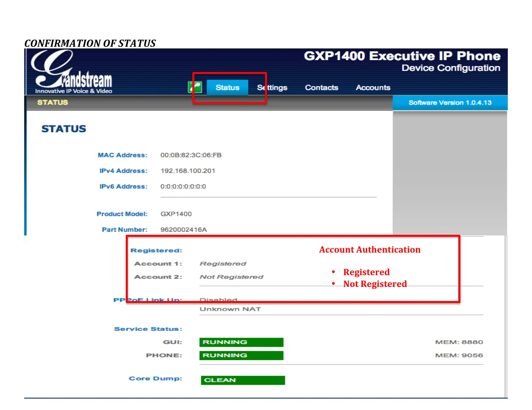The height and width of the screenshot is (410, 532).
Task: Select the IPv4 address 192.168.100.201
Action: point(188,171)
